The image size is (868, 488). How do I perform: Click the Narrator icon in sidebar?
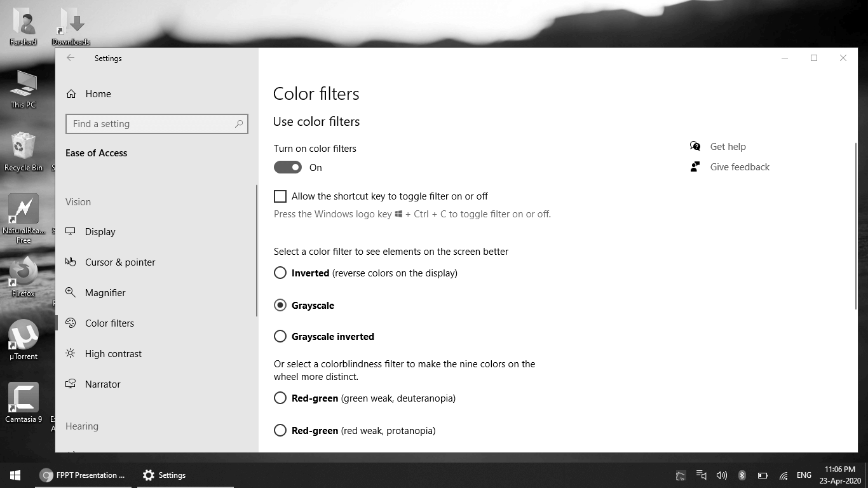coord(71,384)
